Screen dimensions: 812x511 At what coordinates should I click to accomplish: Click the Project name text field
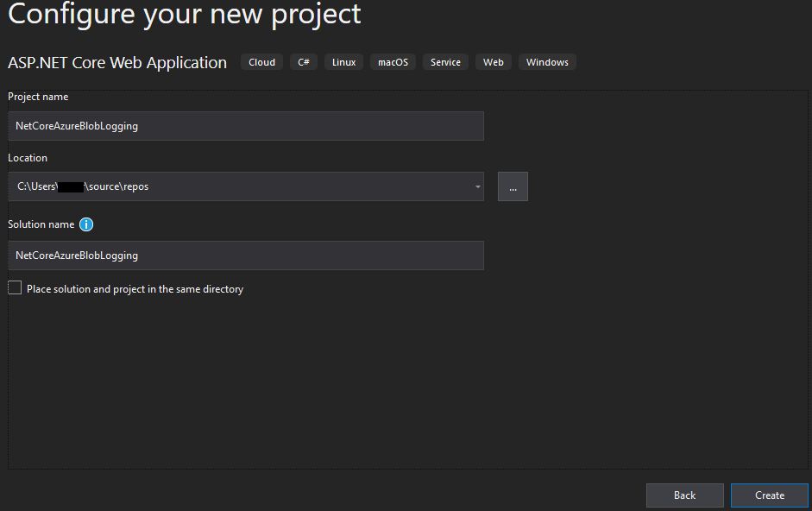point(245,126)
